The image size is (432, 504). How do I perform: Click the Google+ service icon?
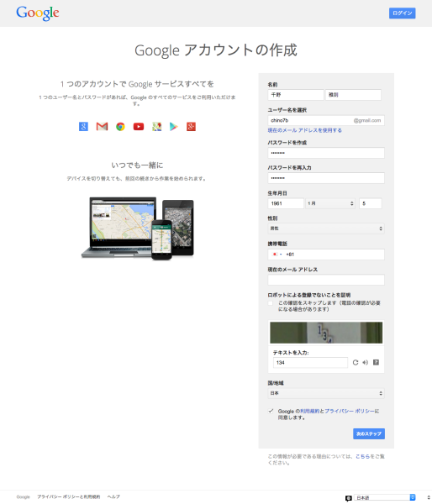[x=191, y=127]
